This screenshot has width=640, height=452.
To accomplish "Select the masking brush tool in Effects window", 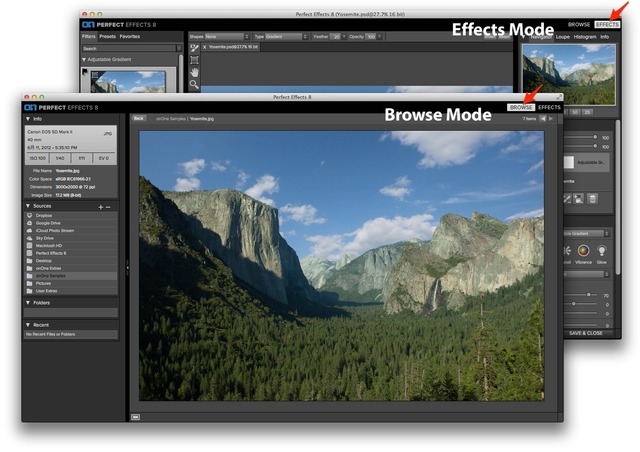I will 194,48.
